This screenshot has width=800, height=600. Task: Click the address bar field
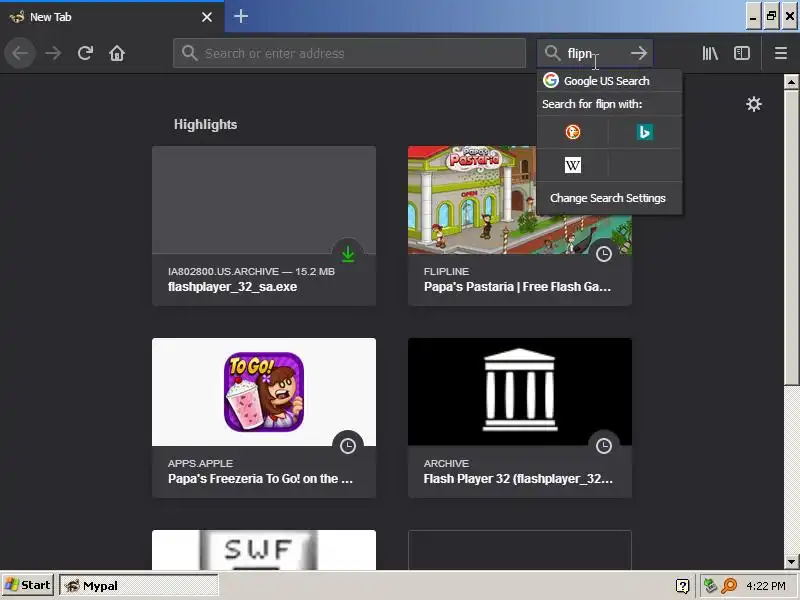[349, 53]
